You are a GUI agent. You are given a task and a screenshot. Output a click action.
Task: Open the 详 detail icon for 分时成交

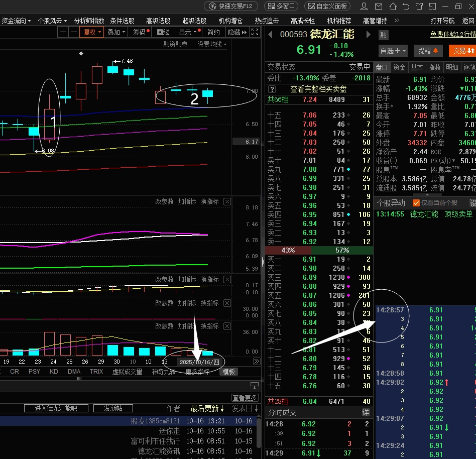tap(366, 412)
